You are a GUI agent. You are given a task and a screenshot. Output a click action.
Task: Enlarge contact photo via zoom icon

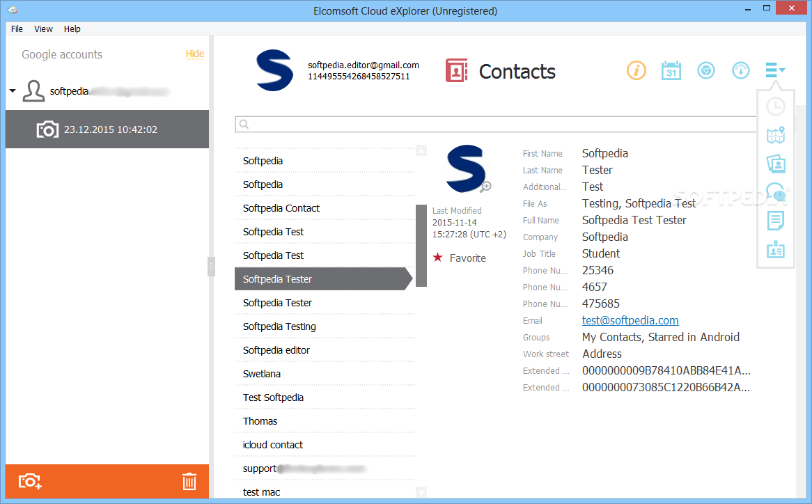(x=486, y=187)
